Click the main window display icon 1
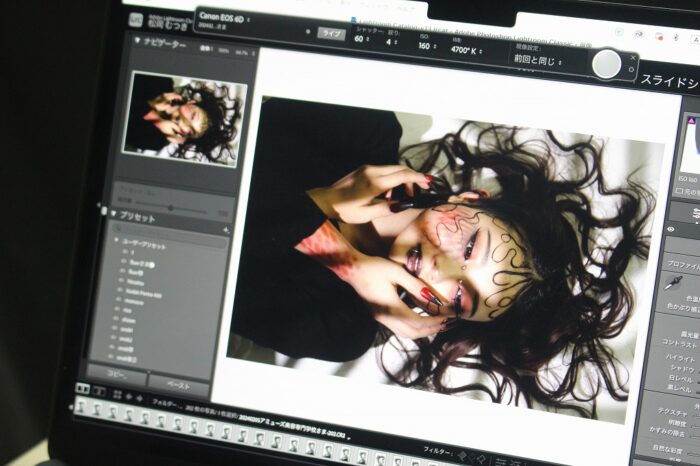Viewport: 700px width, 466px height. click(x=82, y=389)
